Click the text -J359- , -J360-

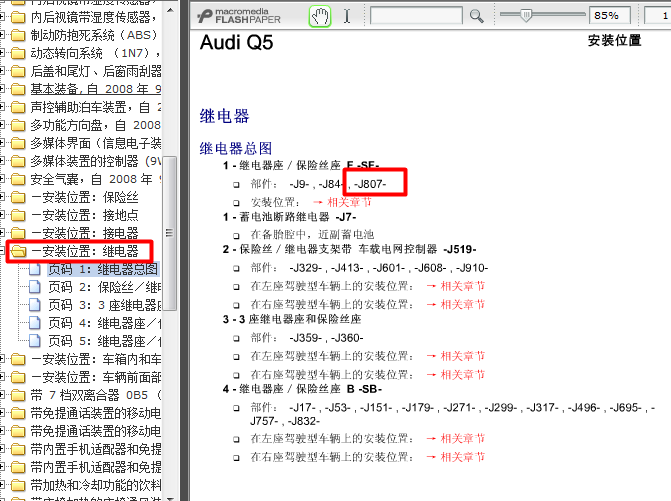(327, 338)
